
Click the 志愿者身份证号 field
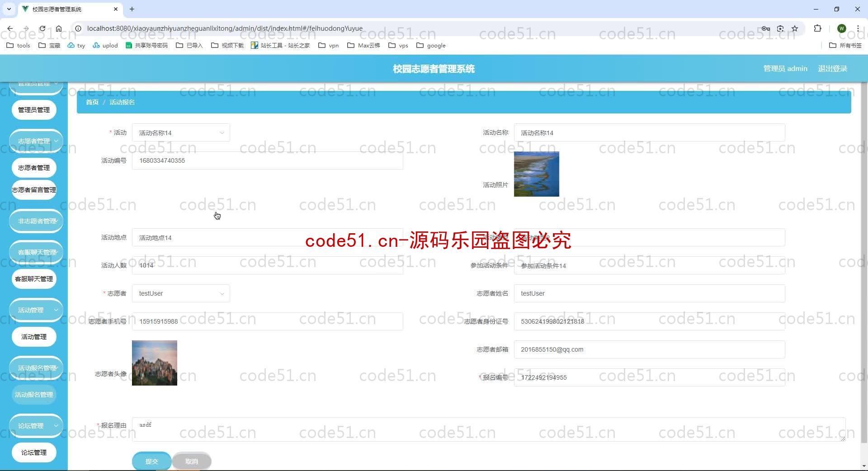point(649,321)
